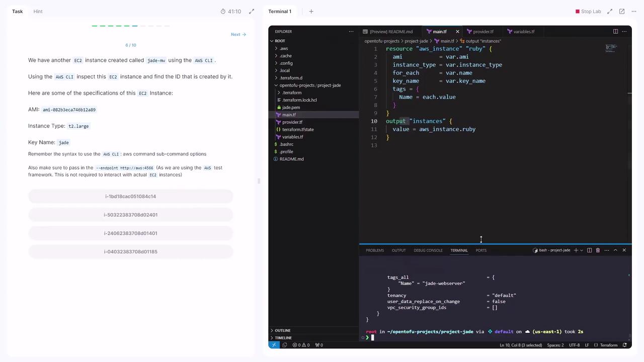
Task: Create a new terminal with plus icon
Action: coord(576,250)
